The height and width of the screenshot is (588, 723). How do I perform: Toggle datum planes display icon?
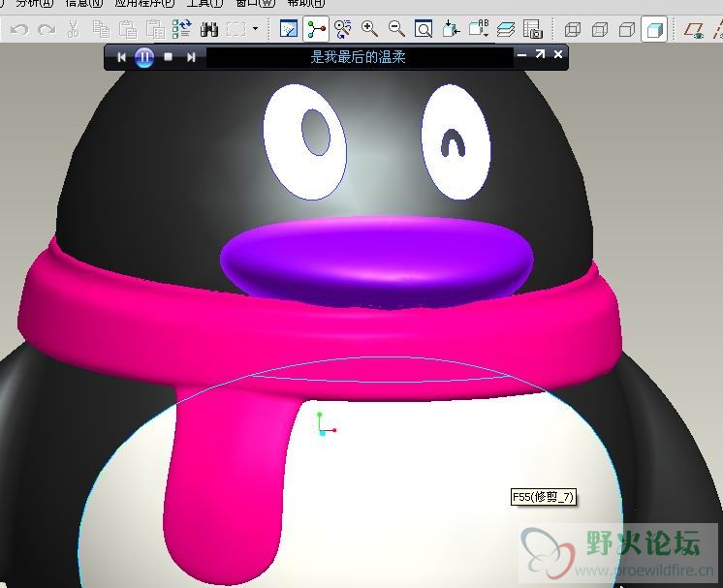(694, 30)
